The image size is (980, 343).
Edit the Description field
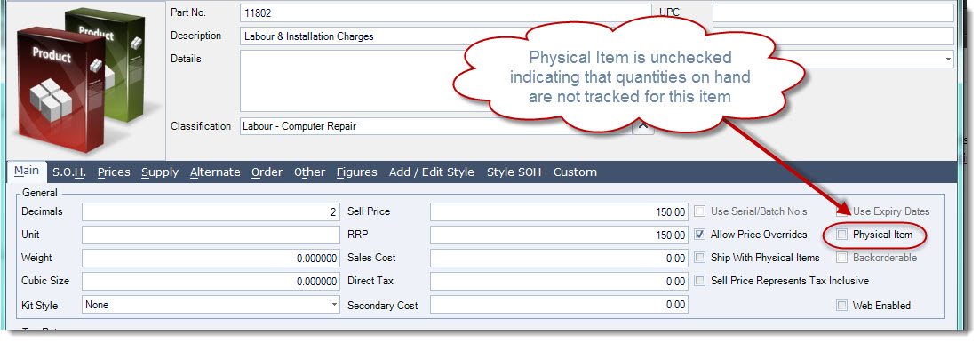[446, 36]
